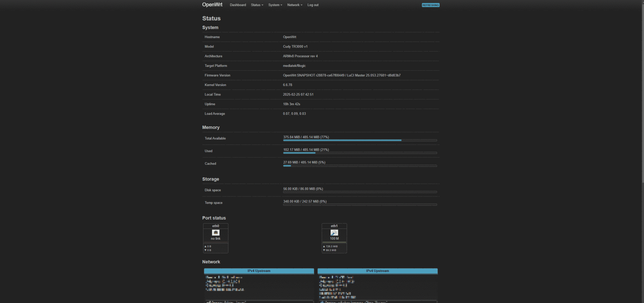Click the Hostname value OpenWrt

[289, 37]
